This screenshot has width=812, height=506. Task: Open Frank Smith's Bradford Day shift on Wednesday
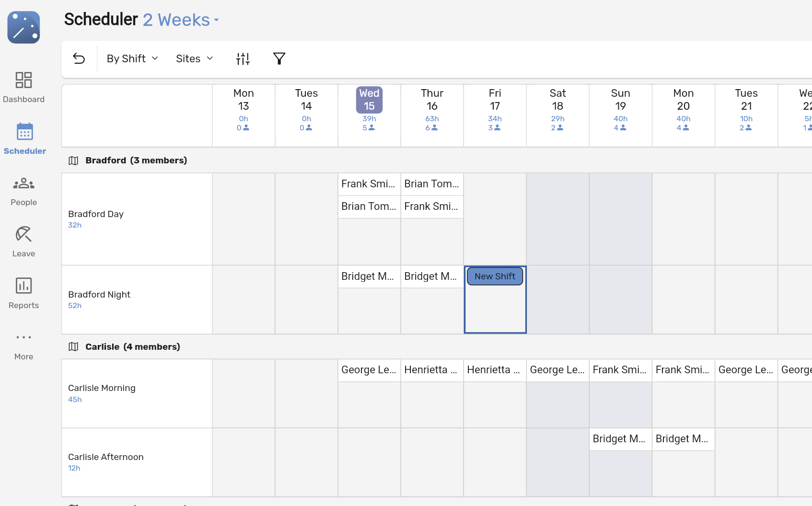(x=369, y=184)
